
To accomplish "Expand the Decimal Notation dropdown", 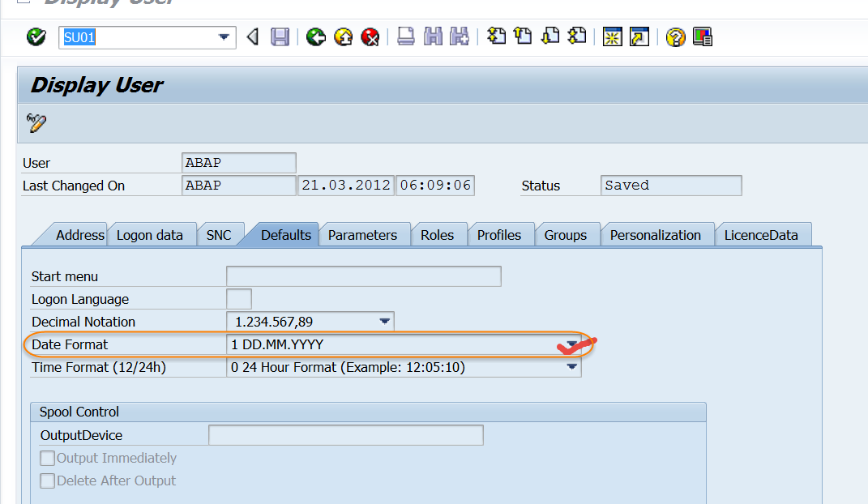I will click(x=384, y=322).
